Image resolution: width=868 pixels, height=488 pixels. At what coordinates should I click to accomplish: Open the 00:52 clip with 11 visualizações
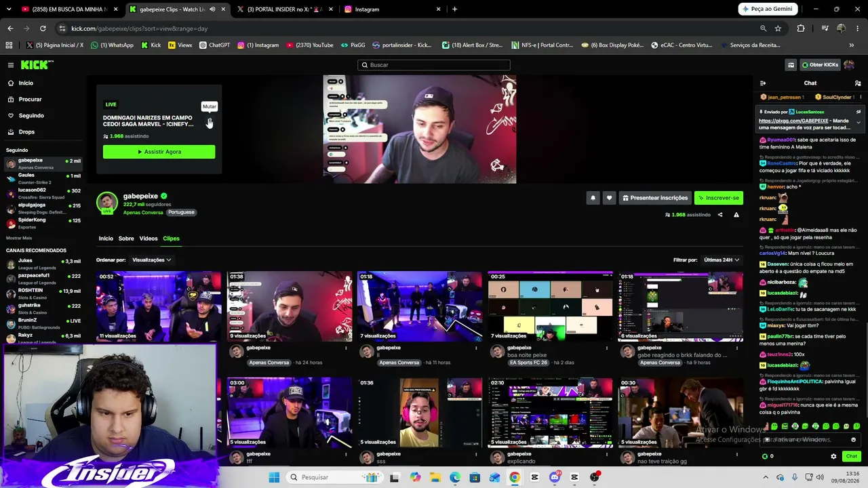(159, 306)
